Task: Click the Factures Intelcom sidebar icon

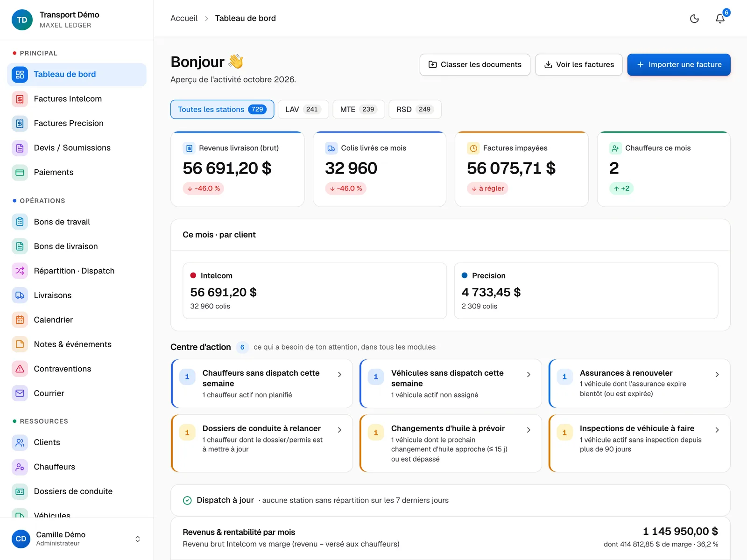Action: 20,99
